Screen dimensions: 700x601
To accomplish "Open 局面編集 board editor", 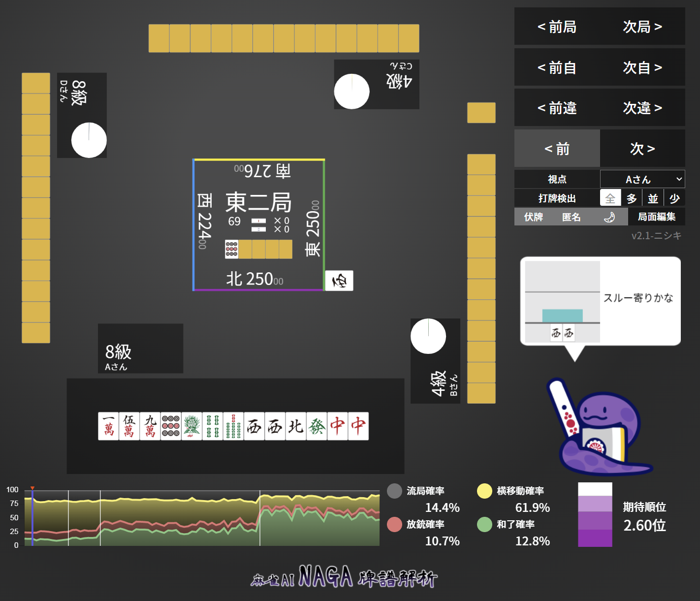I will (x=657, y=217).
